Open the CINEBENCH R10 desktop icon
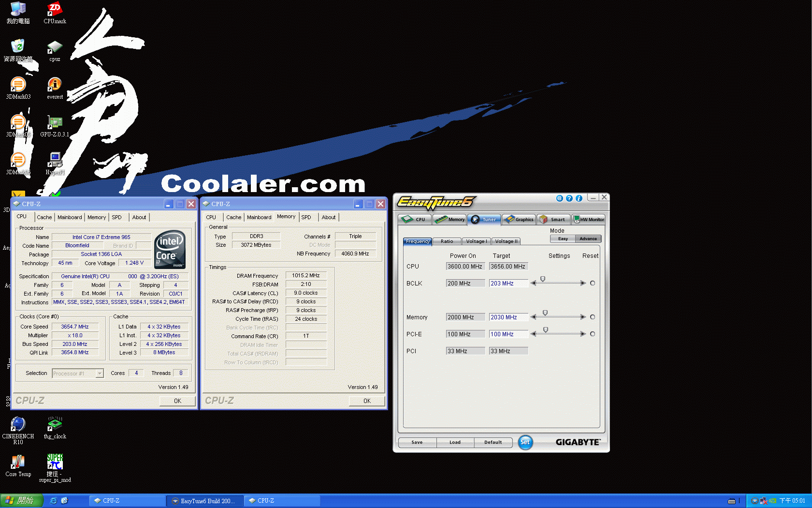Viewport: 812px width, 508px height. coord(18,431)
